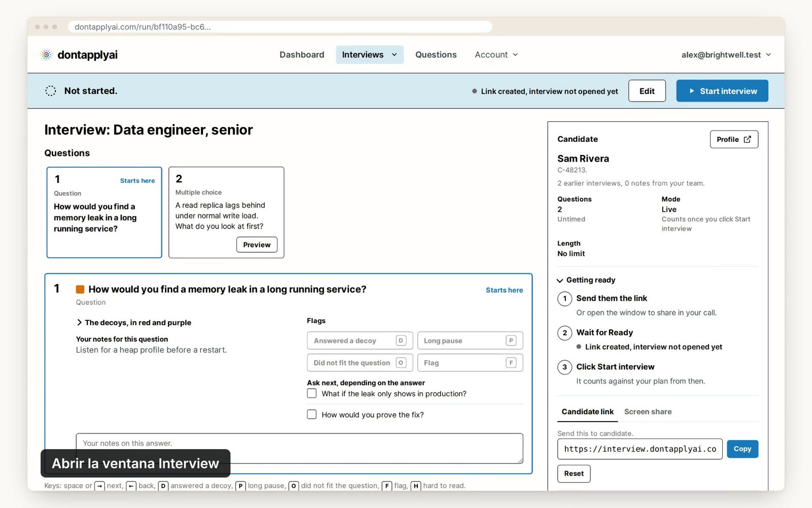This screenshot has width=812, height=508.
Task: Open the alex@brightwell.test user menu
Action: pos(726,55)
